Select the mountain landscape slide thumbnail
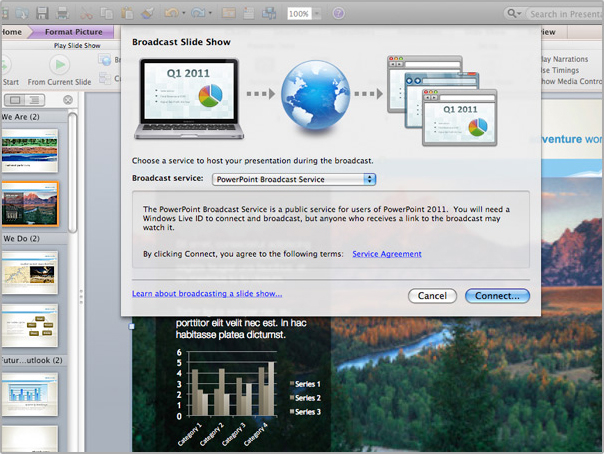Image resolution: width=604 pixels, height=454 pixels. click(x=30, y=203)
